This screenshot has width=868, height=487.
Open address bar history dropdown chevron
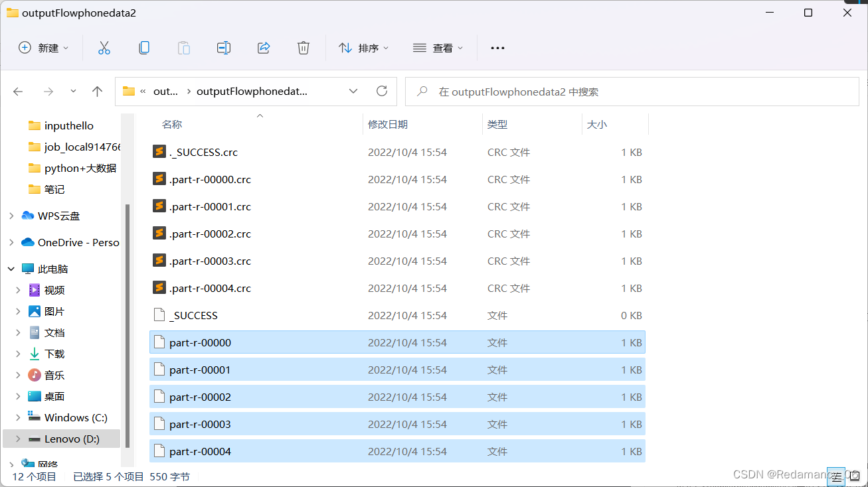(353, 91)
